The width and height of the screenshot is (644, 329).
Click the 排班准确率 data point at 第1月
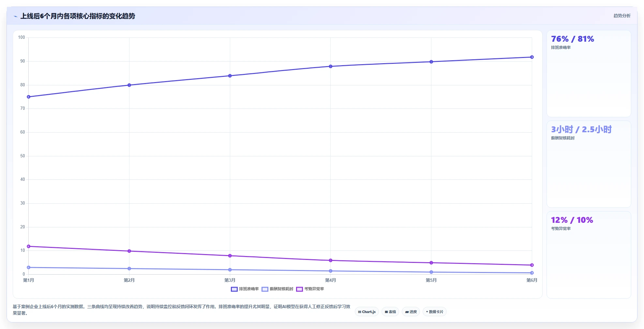pos(29,97)
